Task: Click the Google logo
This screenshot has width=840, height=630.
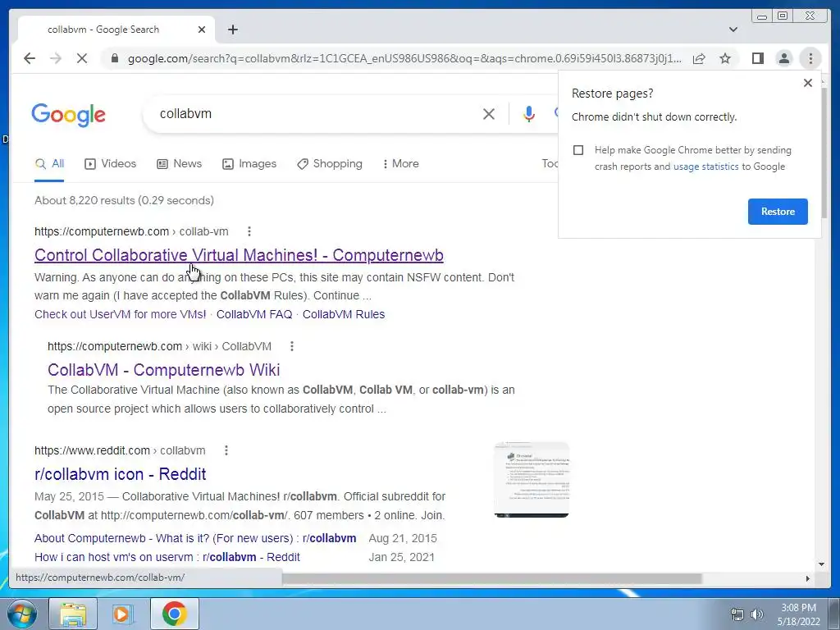Action: (69, 115)
